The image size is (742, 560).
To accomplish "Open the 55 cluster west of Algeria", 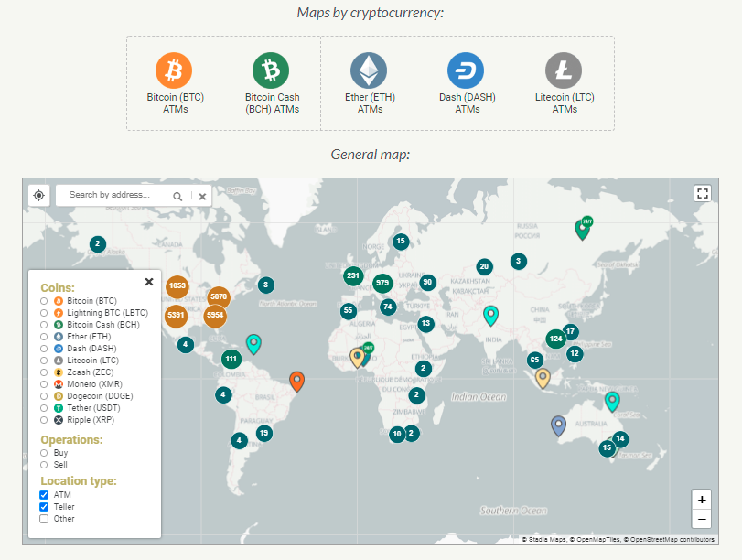I will [x=349, y=311].
